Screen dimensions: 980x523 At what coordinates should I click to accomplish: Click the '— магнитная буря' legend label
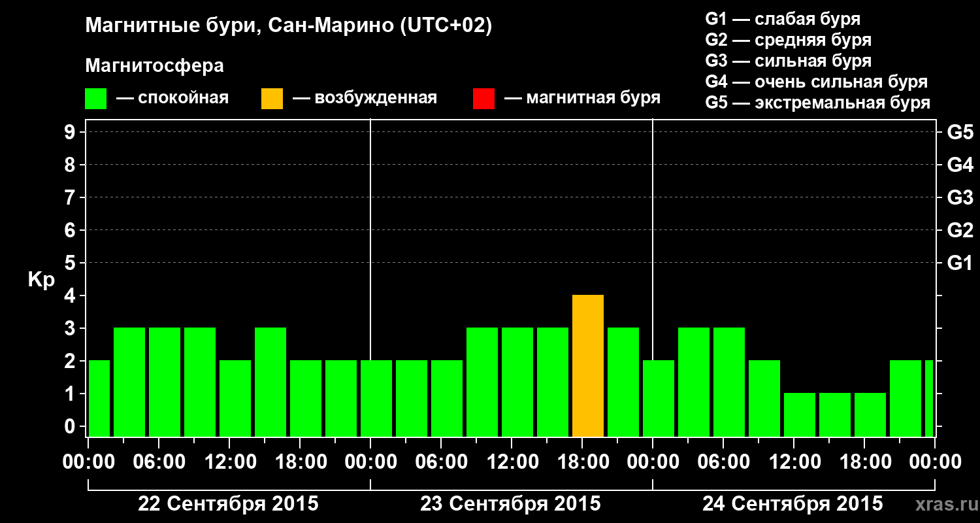tap(582, 98)
